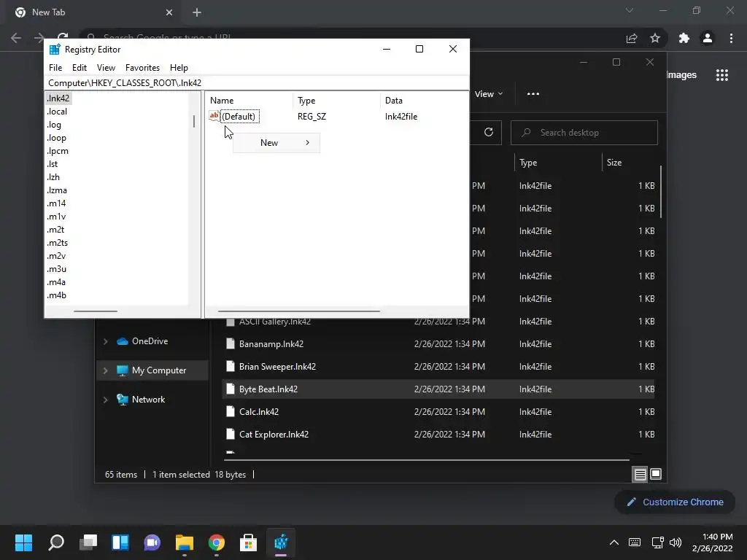
Task: Open OneDrive in the navigation pane
Action: (150, 341)
